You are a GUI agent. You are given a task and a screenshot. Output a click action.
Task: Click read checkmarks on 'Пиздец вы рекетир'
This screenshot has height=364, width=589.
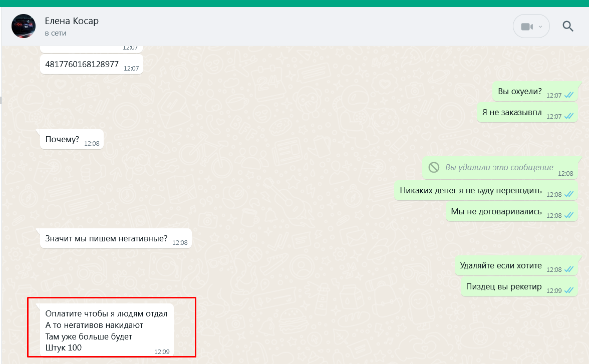[569, 290]
